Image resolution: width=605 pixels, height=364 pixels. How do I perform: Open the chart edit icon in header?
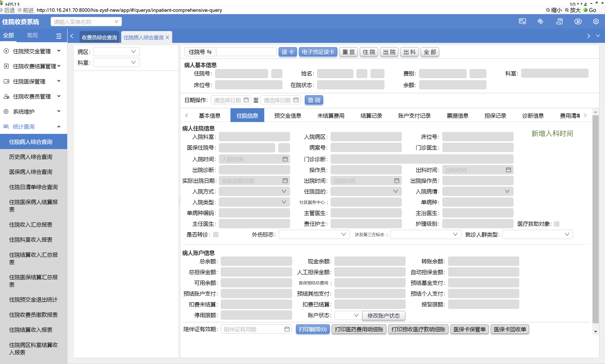541,22
